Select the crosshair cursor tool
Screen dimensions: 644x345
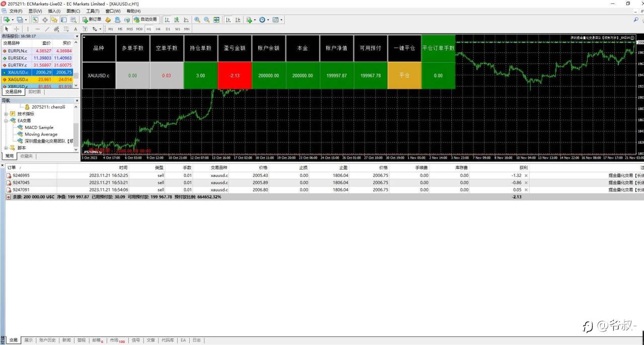click(16, 29)
